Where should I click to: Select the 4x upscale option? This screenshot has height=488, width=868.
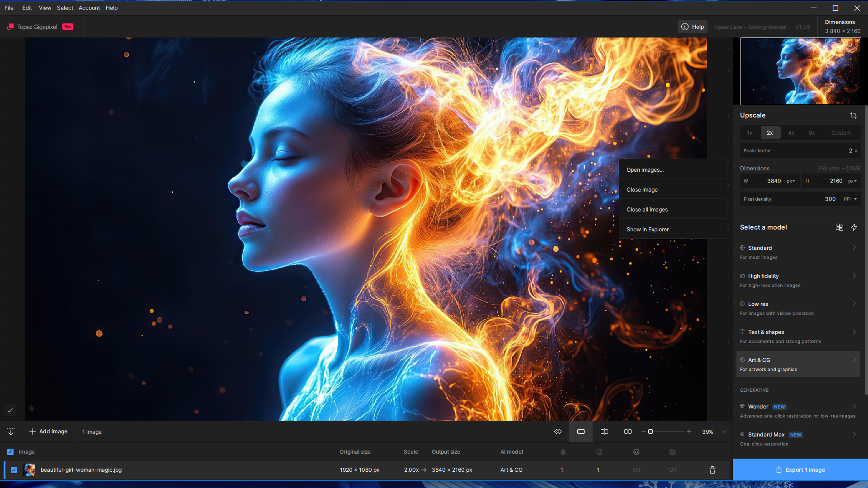coord(791,133)
